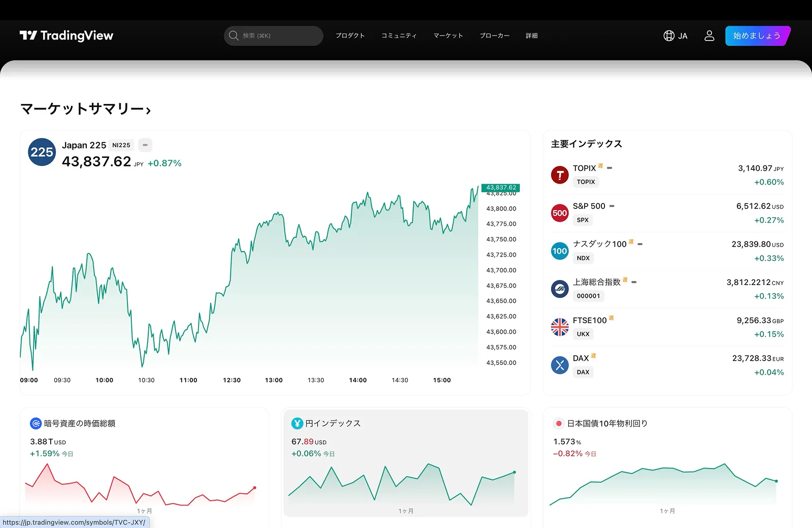Click the TradingView logo
This screenshot has height=528, width=812.
tap(66, 36)
